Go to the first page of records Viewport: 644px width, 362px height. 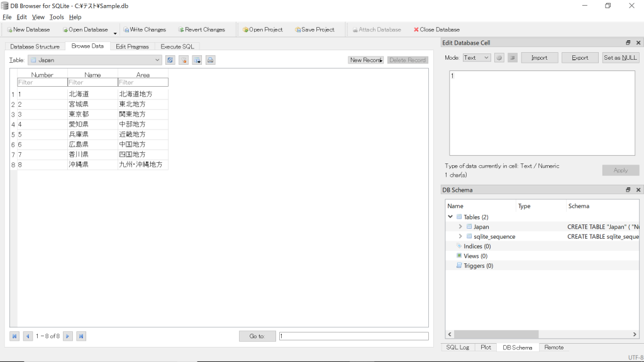click(x=14, y=336)
